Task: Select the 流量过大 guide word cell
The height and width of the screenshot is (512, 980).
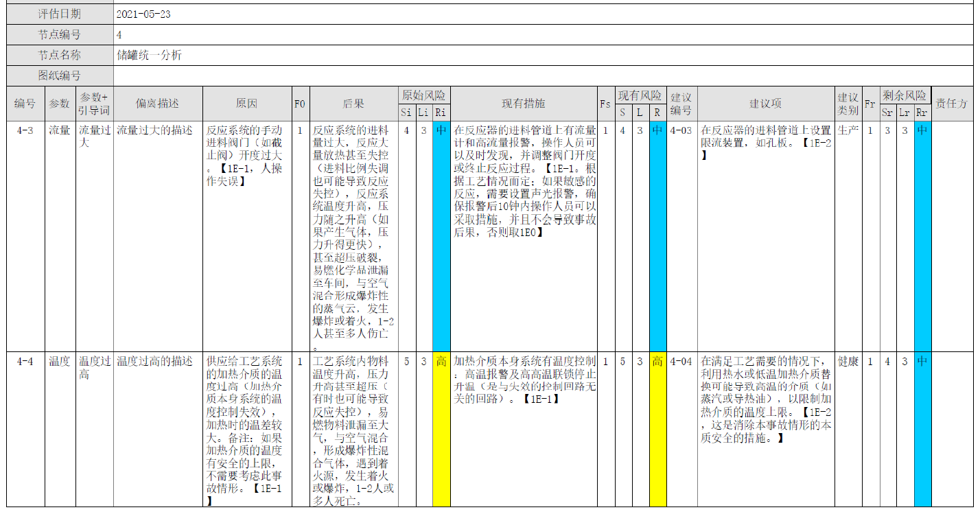Action: 94,236
